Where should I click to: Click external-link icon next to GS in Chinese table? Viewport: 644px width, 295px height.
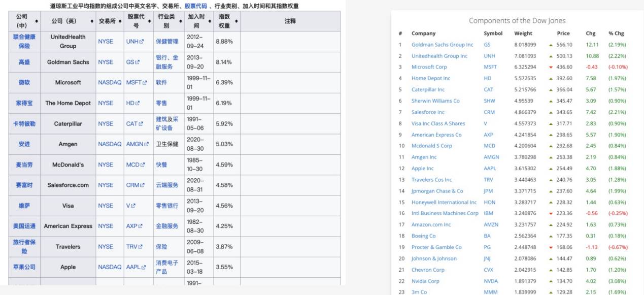[x=138, y=62]
